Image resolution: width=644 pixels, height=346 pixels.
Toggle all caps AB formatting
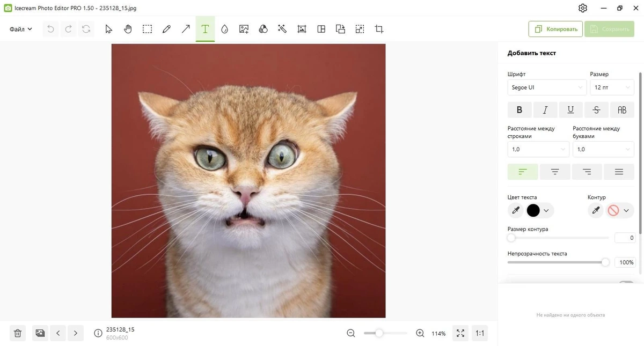click(x=622, y=110)
